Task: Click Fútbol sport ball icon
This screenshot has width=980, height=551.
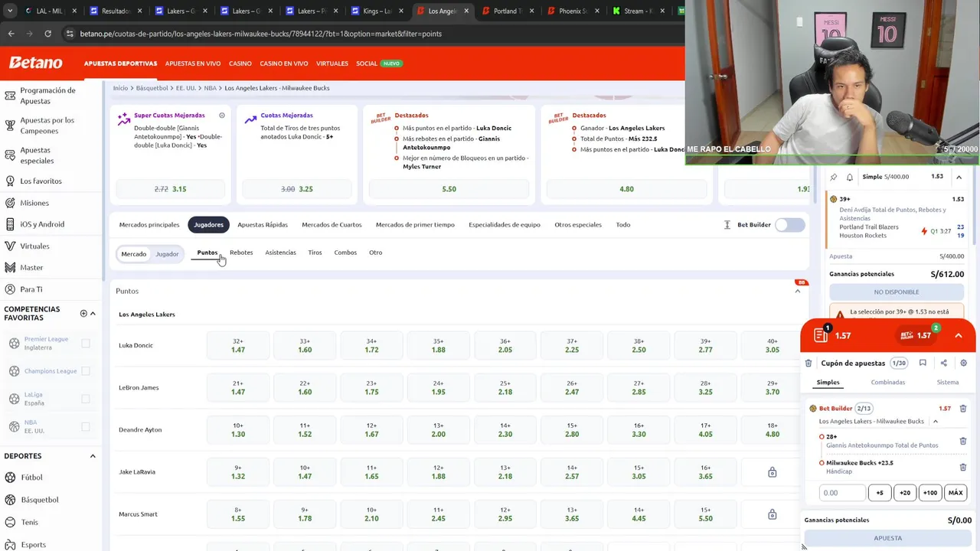Action: [x=10, y=478]
